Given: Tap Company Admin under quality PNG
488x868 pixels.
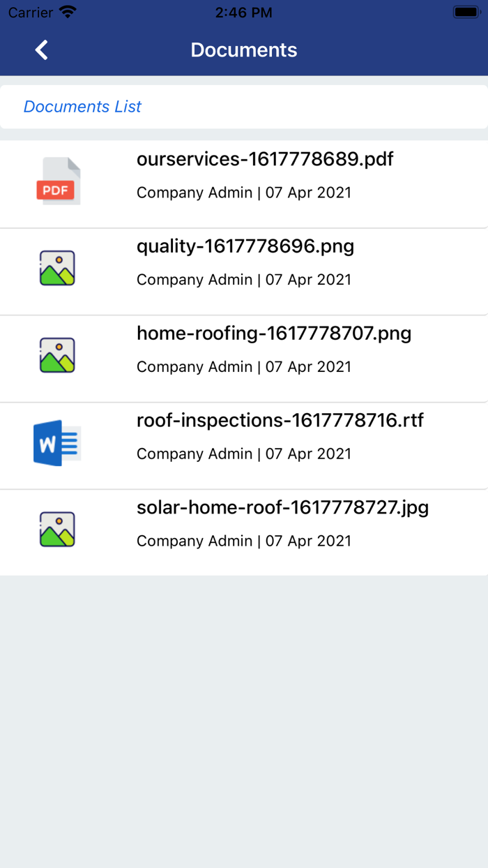Looking at the screenshot, I should [x=195, y=280].
